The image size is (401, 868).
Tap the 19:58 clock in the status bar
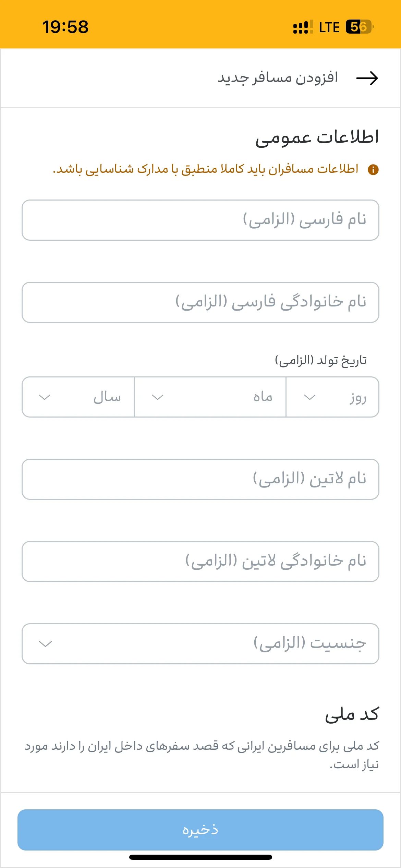click(65, 27)
